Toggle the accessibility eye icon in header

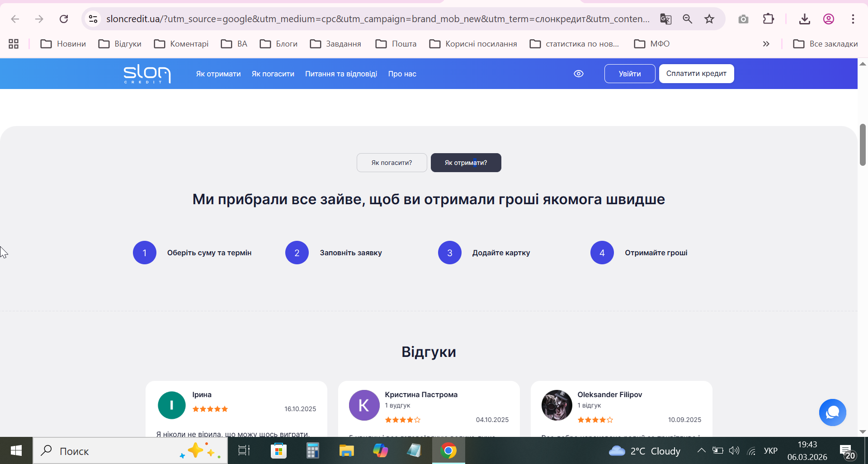coord(579,74)
